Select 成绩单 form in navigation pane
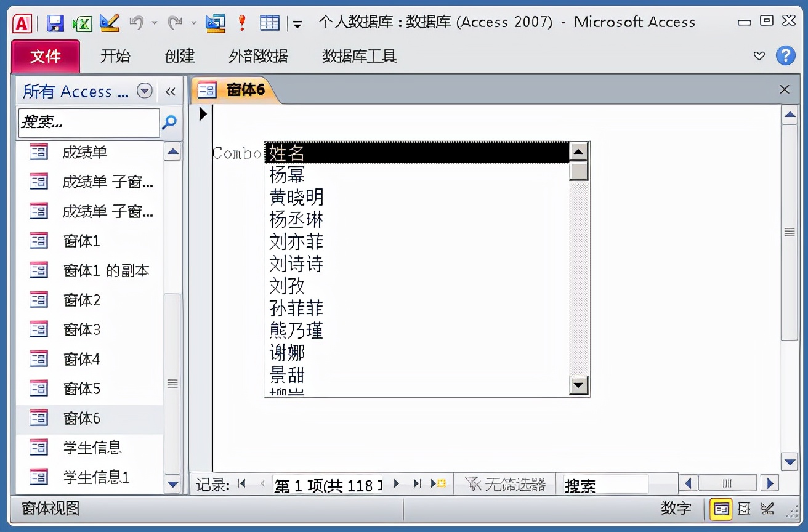 (x=83, y=152)
